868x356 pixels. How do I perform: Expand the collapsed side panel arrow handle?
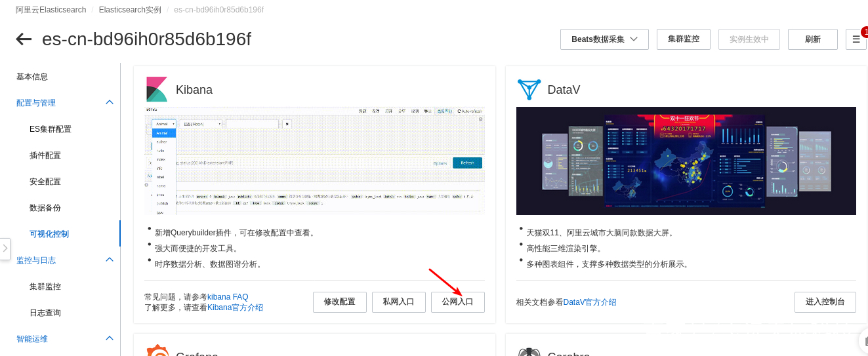(5, 248)
